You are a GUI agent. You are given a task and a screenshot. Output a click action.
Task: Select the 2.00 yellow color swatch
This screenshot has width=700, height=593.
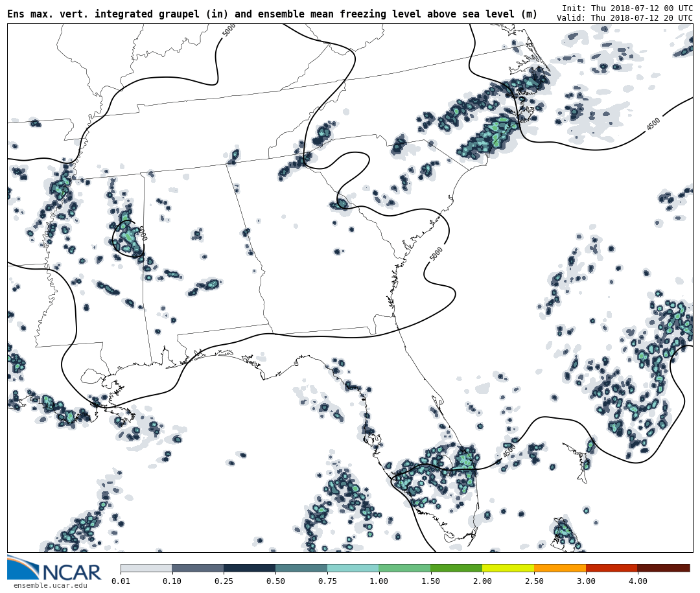click(509, 568)
